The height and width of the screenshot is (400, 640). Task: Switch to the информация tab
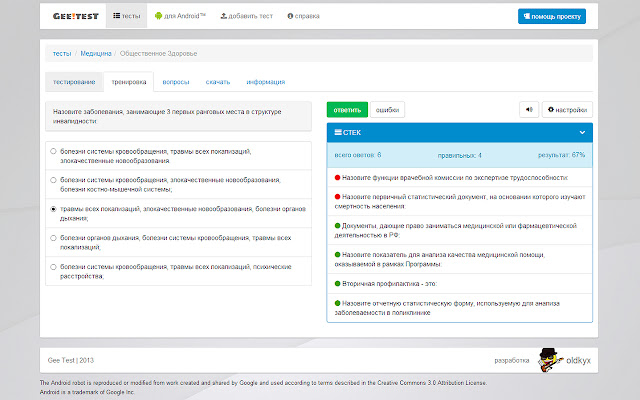[x=266, y=82]
